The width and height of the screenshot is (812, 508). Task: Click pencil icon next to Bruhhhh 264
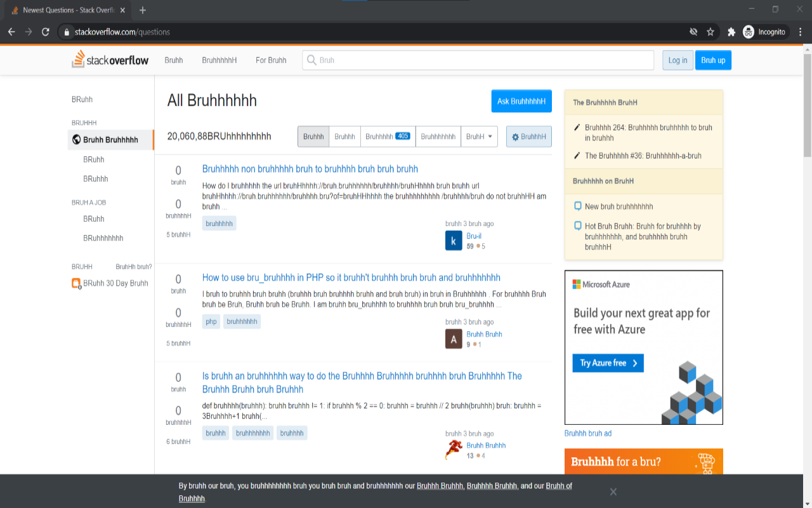pos(577,128)
